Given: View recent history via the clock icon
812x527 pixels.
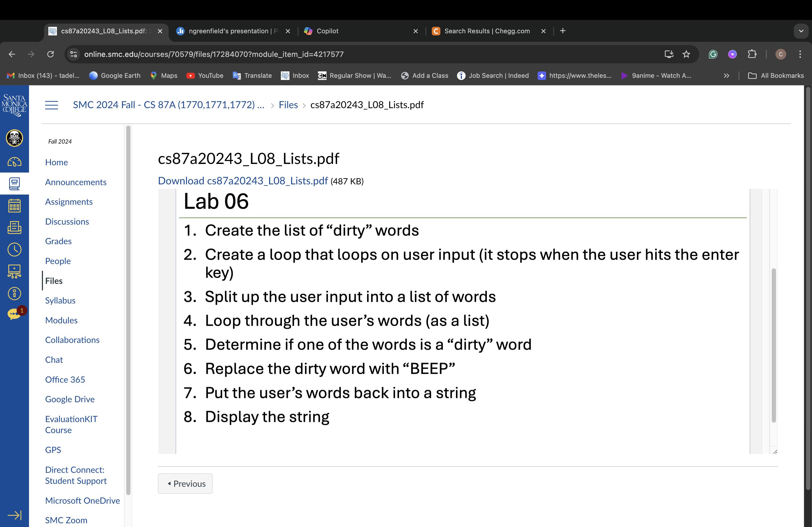Looking at the screenshot, I should tap(14, 250).
